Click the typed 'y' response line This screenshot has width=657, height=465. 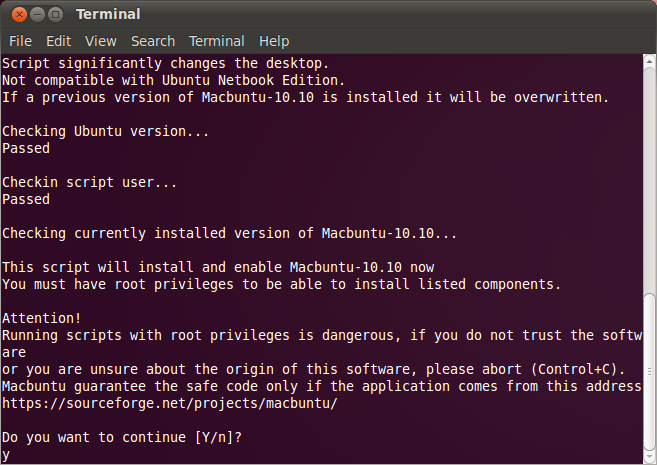pyautogui.click(x=6, y=454)
